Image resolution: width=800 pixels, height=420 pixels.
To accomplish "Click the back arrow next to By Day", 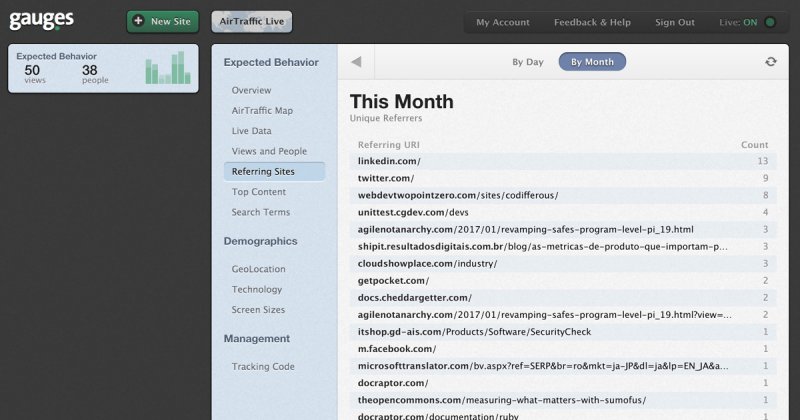I will point(356,62).
